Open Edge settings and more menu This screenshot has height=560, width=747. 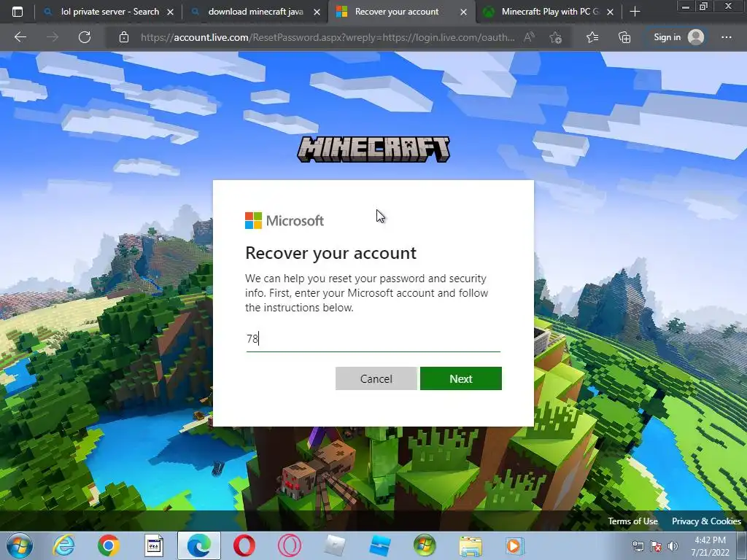(726, 37)
